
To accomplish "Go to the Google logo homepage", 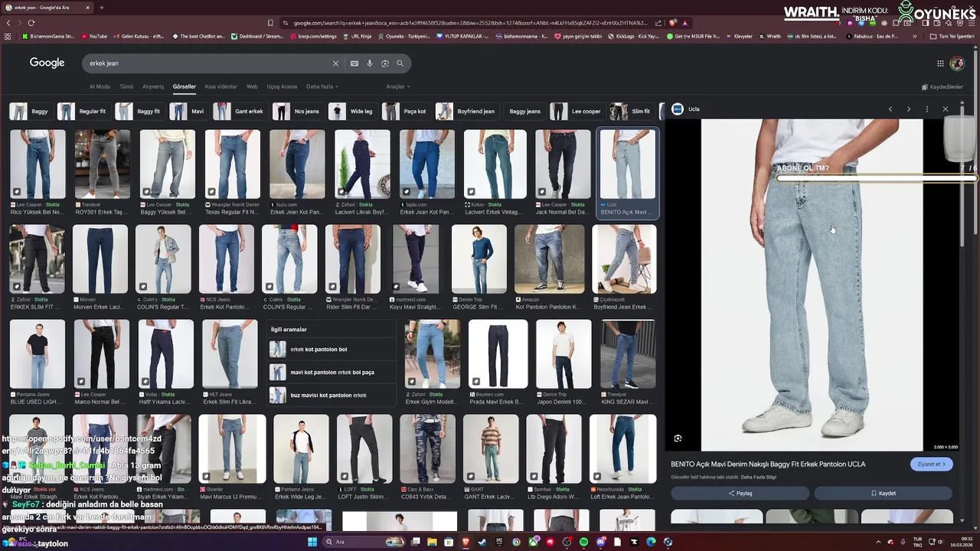I will pyautogui.click(x=47, y=63).
